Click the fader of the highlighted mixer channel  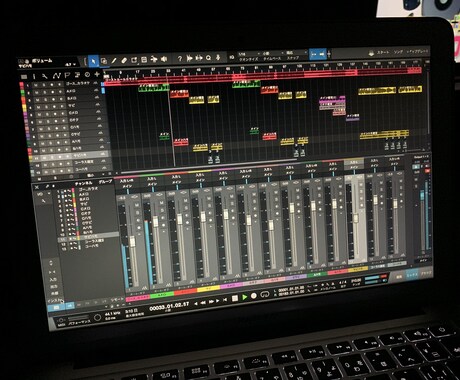(x=355, y=219)
